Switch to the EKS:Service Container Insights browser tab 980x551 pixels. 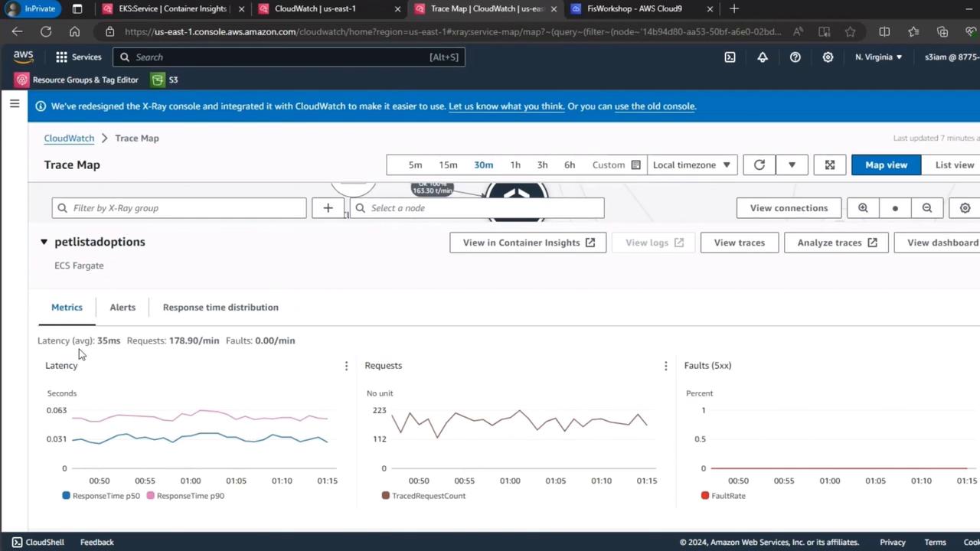tap(172, 8)
